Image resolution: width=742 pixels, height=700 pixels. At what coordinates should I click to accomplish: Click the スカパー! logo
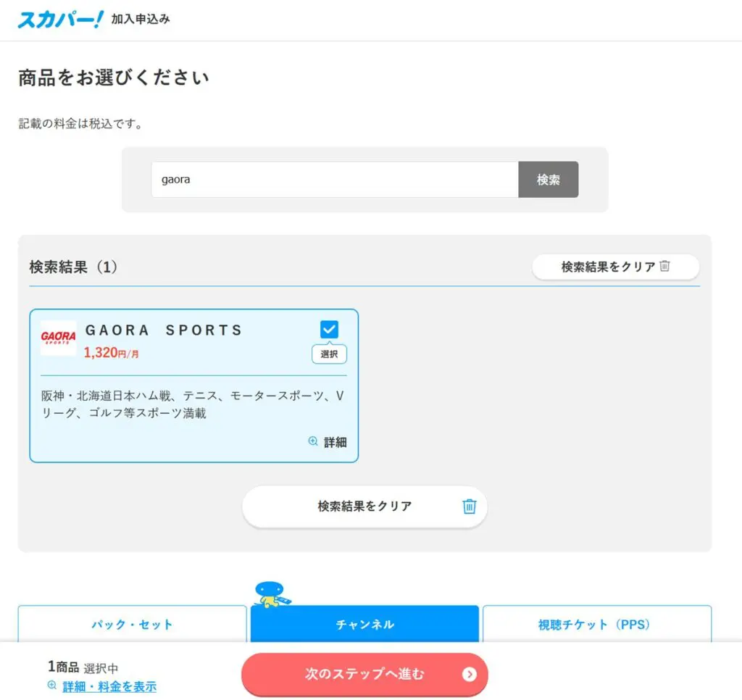tap(60, 19)
